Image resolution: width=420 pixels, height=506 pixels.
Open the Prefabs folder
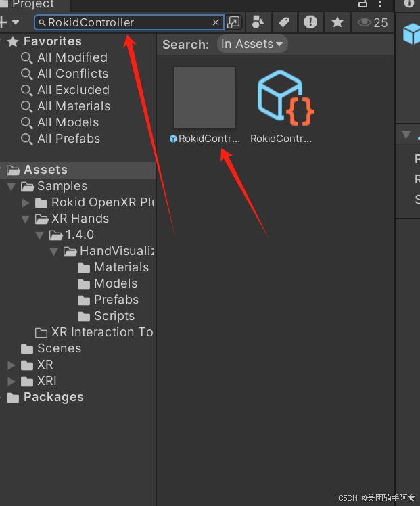[x=116, y=300]
